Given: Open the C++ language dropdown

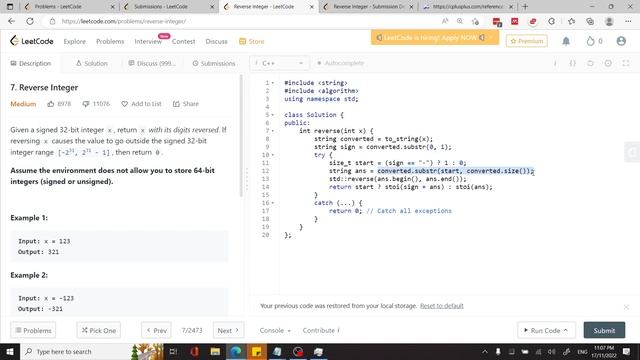Looking at the screenshot, I should pos(279,63).
